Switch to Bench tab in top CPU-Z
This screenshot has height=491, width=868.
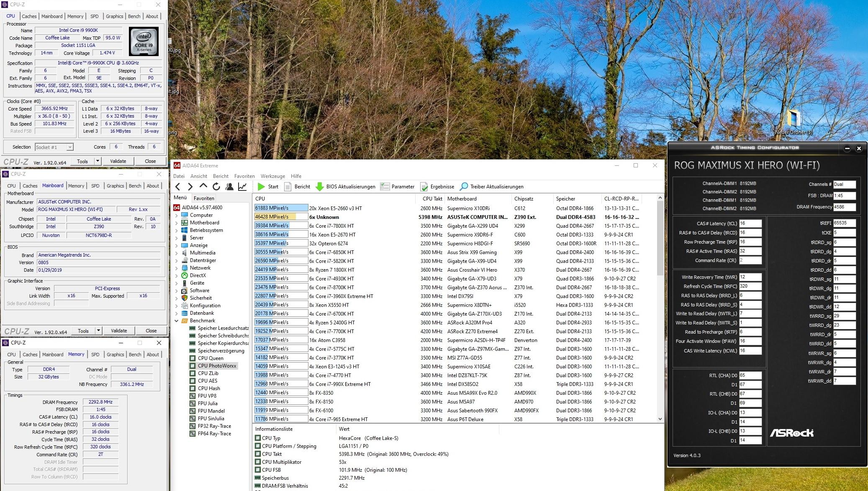[134, 16]
